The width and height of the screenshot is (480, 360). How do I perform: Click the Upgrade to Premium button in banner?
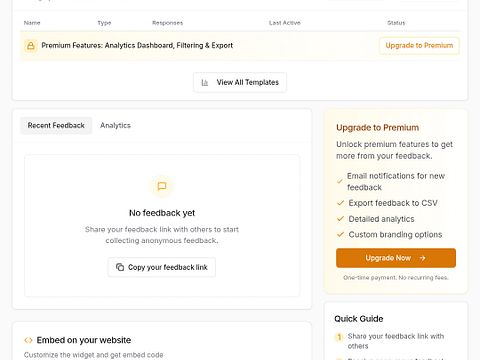point(419,45)
